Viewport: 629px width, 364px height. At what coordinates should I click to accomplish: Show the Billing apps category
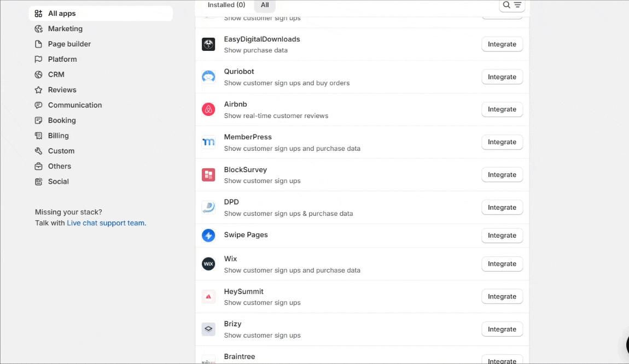coord(58,136)
